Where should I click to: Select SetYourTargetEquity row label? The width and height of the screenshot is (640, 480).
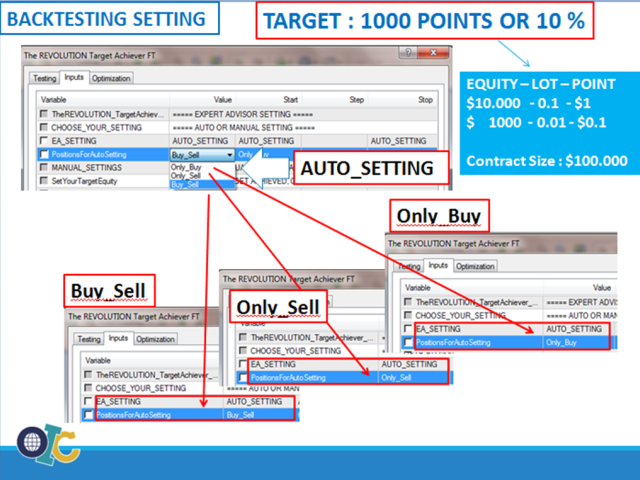pos(84,181)
